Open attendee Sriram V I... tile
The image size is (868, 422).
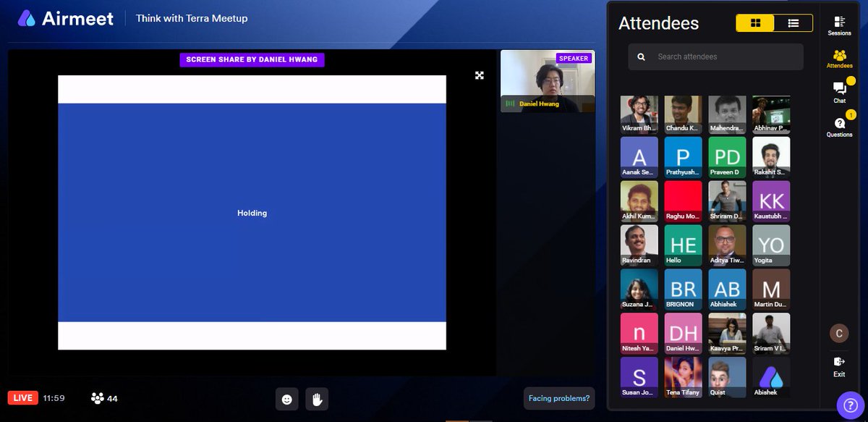pos(771,333)
